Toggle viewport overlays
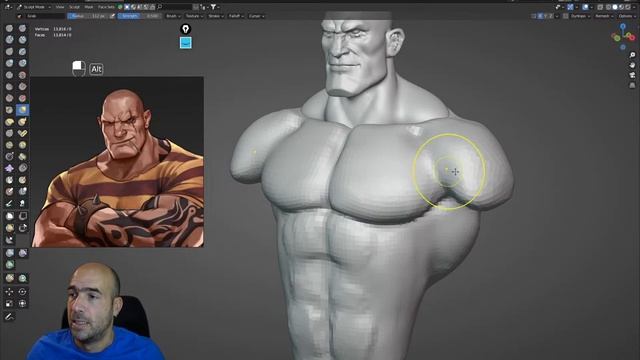The width and height of the screenshot is (640, 360). coord(586,7)
